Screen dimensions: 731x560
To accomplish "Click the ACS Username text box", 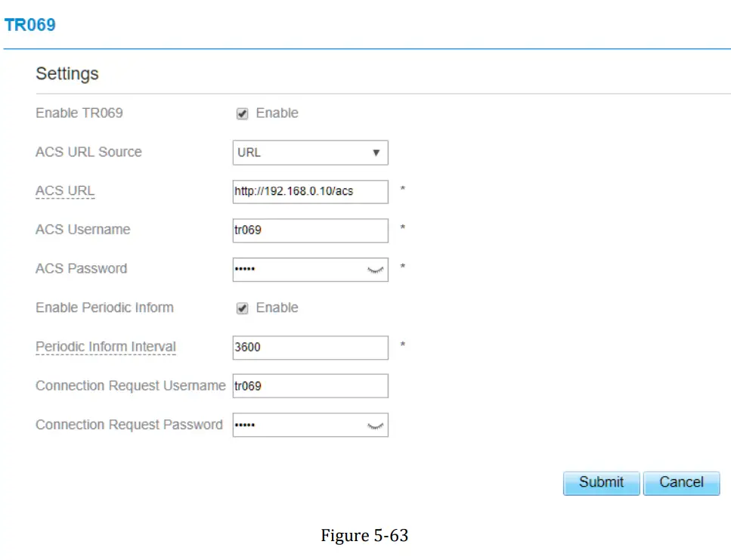I will click(x=310, y=230).
